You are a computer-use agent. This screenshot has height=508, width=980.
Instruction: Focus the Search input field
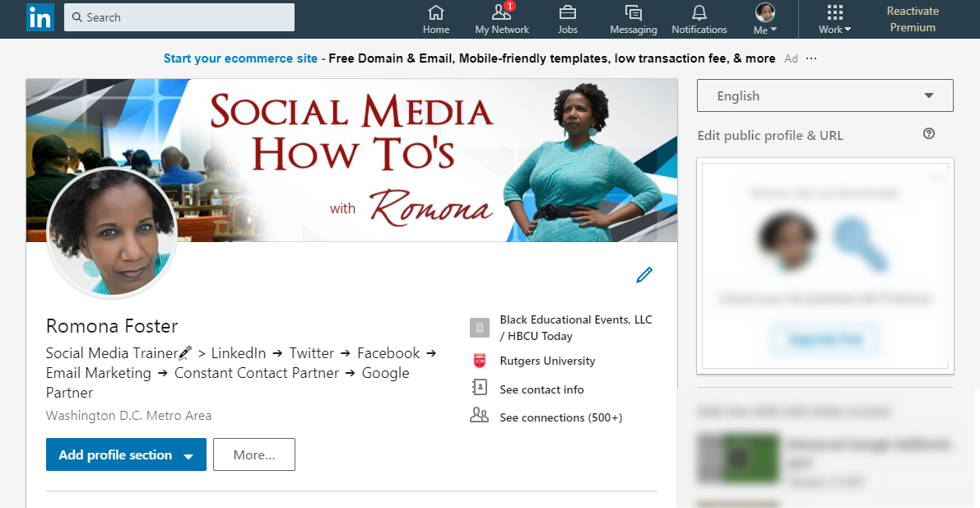[x=179, y=17]
